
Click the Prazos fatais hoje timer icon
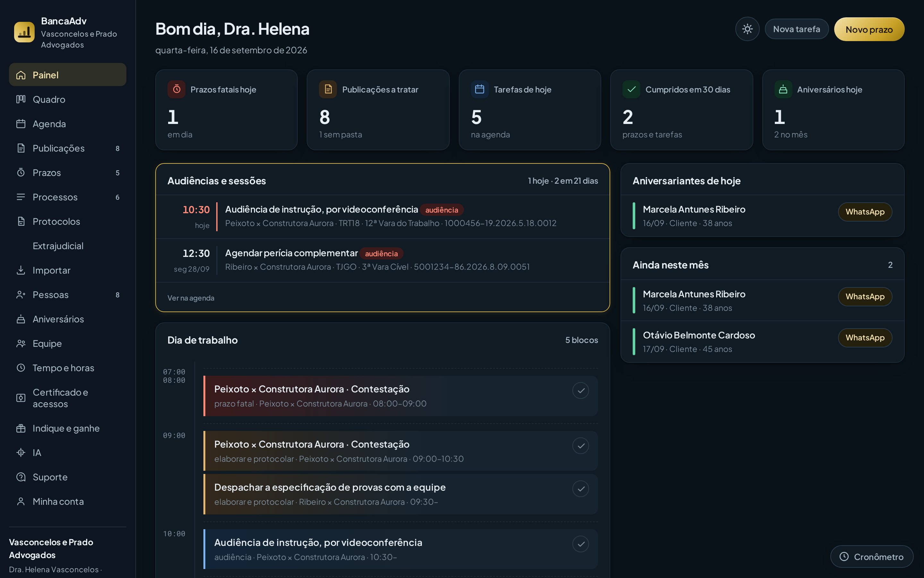176,90
